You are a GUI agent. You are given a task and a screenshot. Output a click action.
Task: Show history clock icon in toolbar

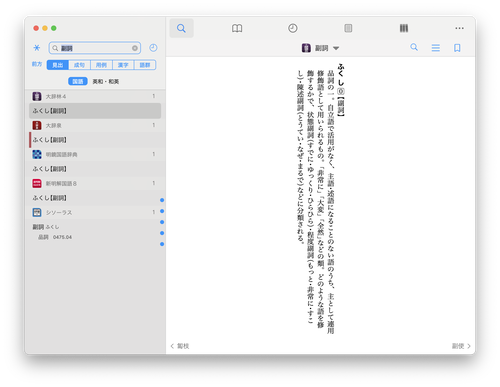coord(293,28)
